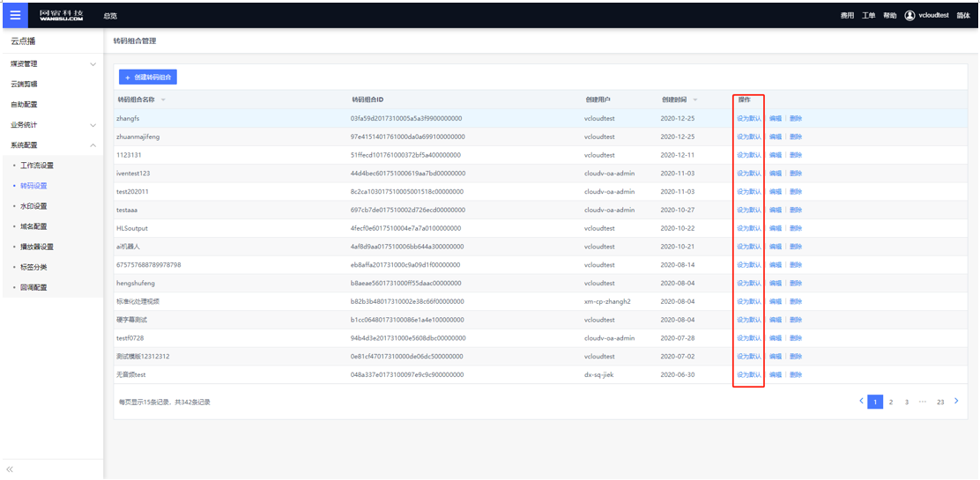
Task: Open 云端剪辑 in the sidebar
Action: (x=25, y=85)
